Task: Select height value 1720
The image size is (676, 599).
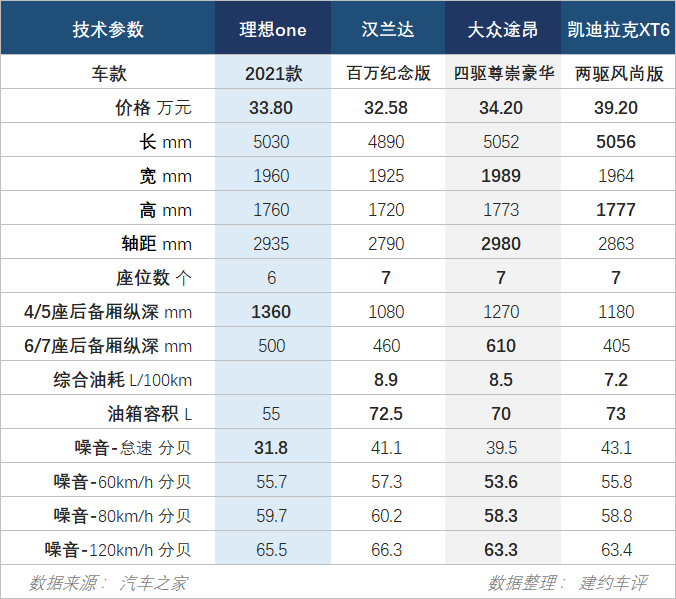Action: click(386, 210)
